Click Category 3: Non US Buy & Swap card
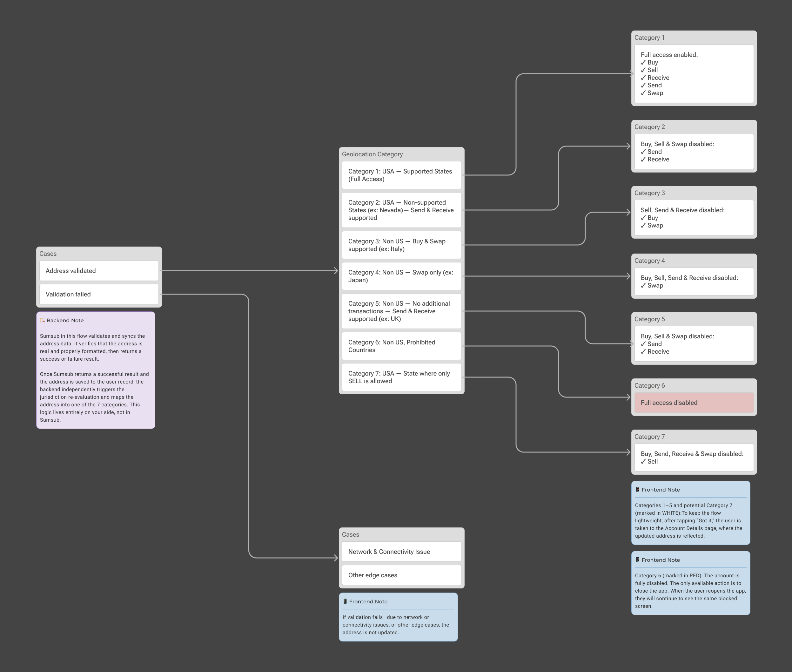 [x=402, y=245]
